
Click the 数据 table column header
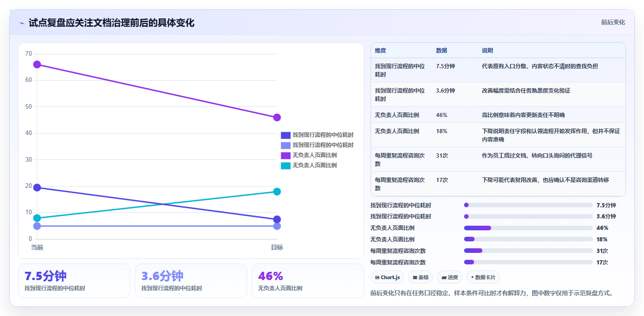pyautogui.click(x=442, y=51)
